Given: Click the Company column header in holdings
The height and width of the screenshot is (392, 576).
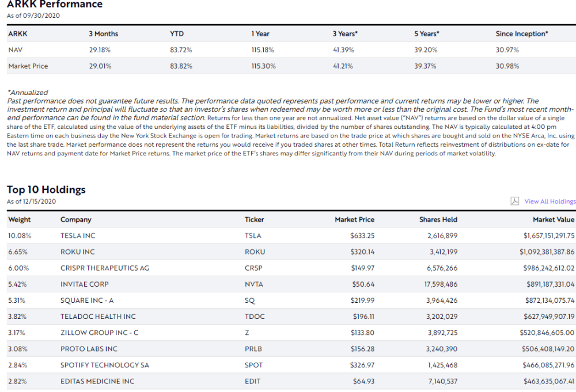Looking at the screenshot, I should (x=76, y=219).
